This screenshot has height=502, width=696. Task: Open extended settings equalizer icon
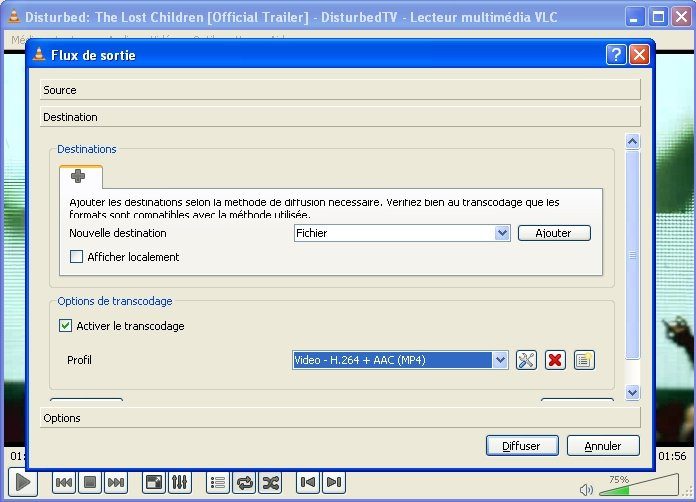click(x=180, y=482)
